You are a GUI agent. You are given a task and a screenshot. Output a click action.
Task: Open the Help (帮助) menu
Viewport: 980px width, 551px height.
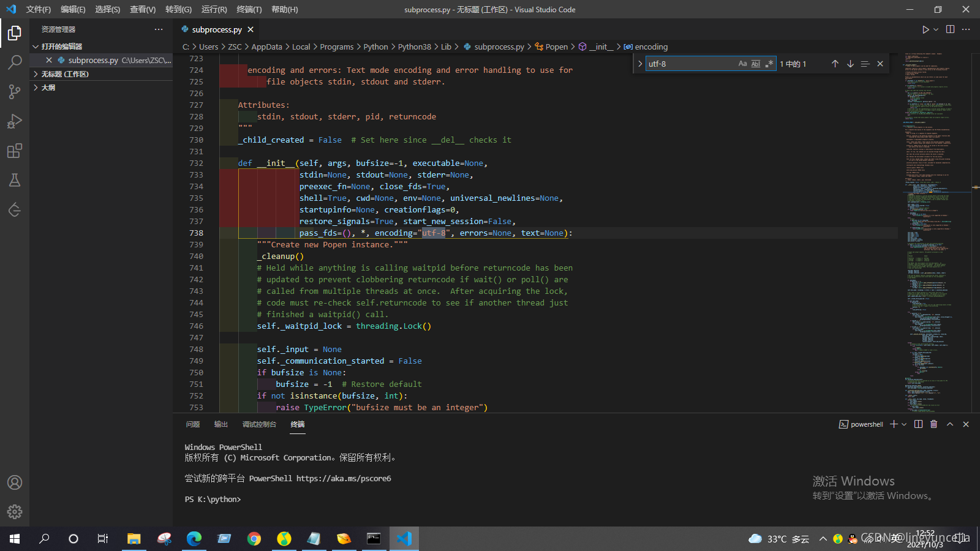pos(285,9)
